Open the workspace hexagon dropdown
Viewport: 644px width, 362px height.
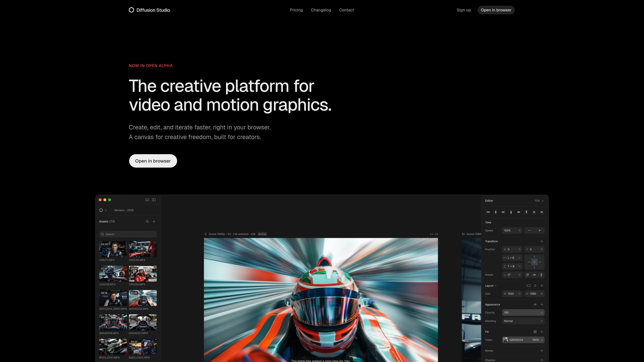coord(103,210)
